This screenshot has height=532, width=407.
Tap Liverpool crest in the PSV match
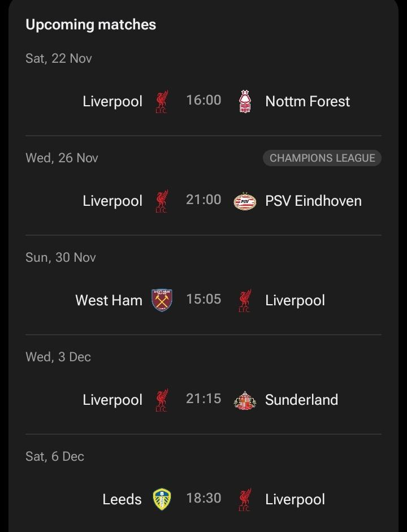[x=162, y=201]
